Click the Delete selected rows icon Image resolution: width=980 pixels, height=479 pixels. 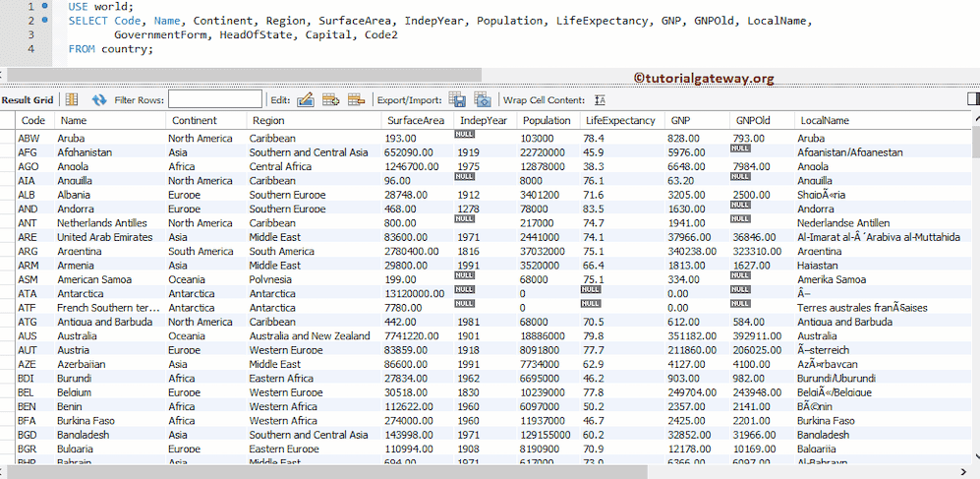[356, 100]
